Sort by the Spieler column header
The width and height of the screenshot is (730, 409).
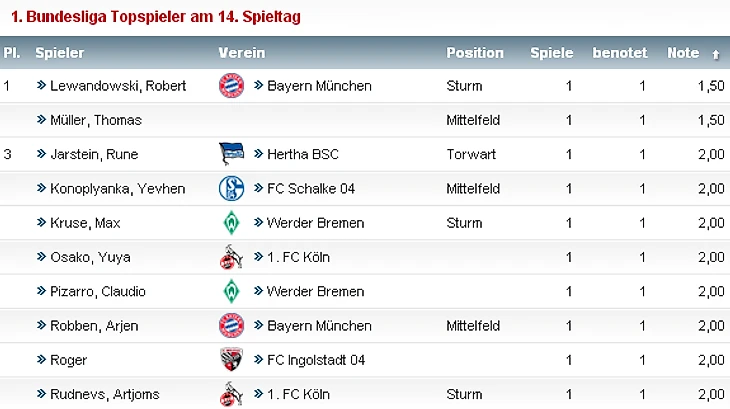tap(60, 53)
